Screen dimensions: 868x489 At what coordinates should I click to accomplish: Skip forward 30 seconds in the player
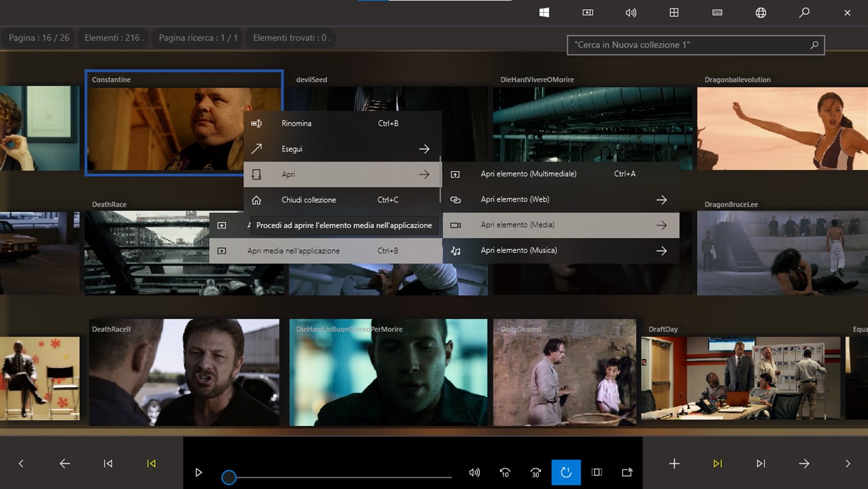(x=535, y=473)
